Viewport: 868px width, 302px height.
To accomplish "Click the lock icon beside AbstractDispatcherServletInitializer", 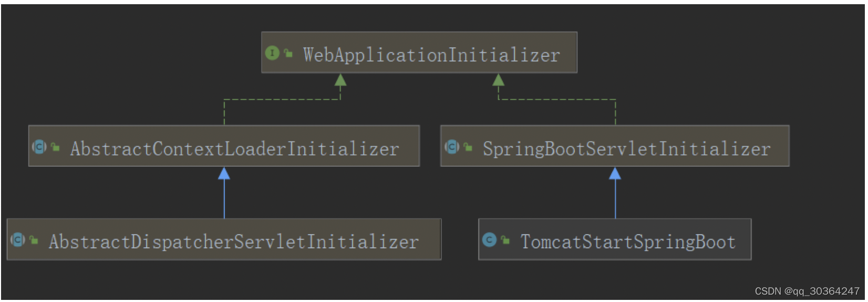I will click(x=34, y=240).
